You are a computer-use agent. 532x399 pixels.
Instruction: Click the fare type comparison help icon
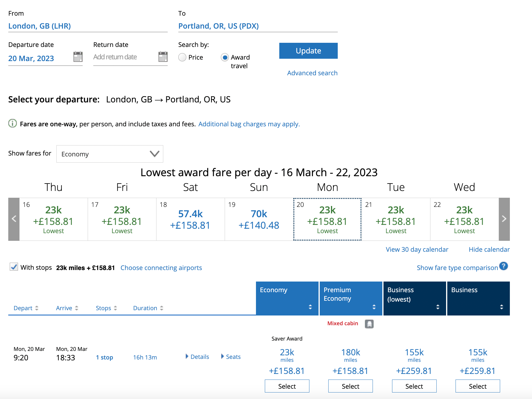(x=503, y=266)
